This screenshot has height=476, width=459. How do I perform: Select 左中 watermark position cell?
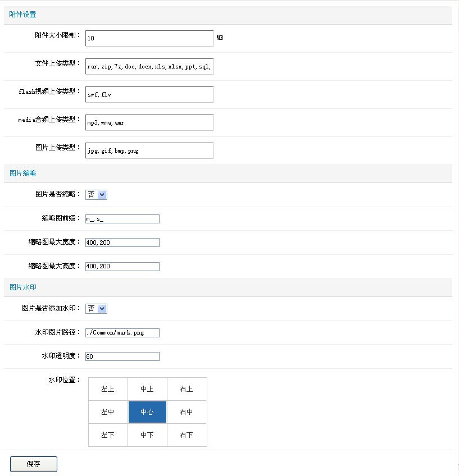(x=108, y=412)
